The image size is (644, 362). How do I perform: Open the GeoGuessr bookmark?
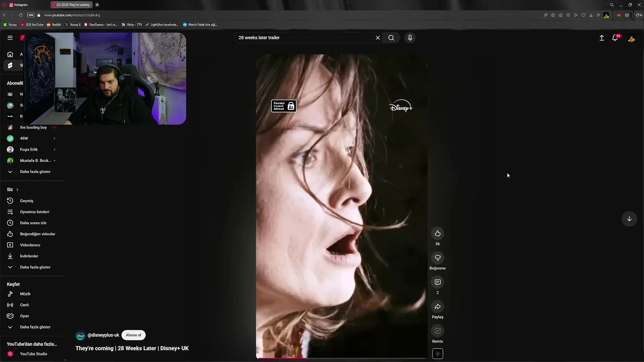pyautogui.click(x=101, y=24)
